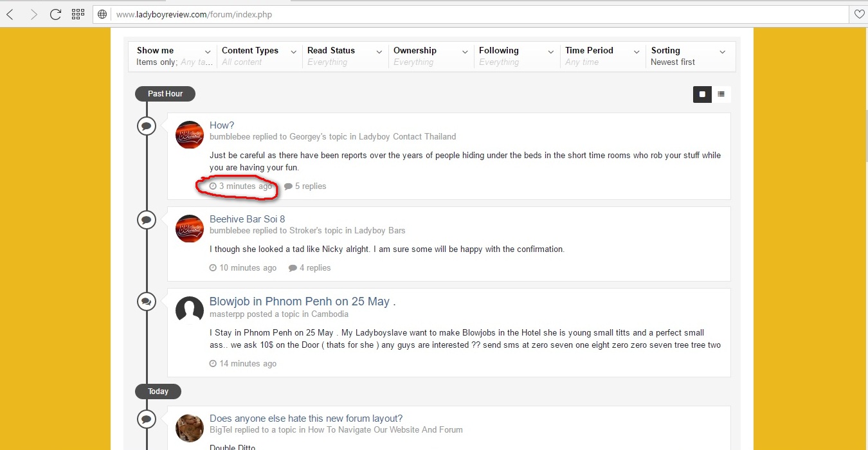
Task: Open "How To Navigate Our Website And Forum" link
Action: [385, 430]
